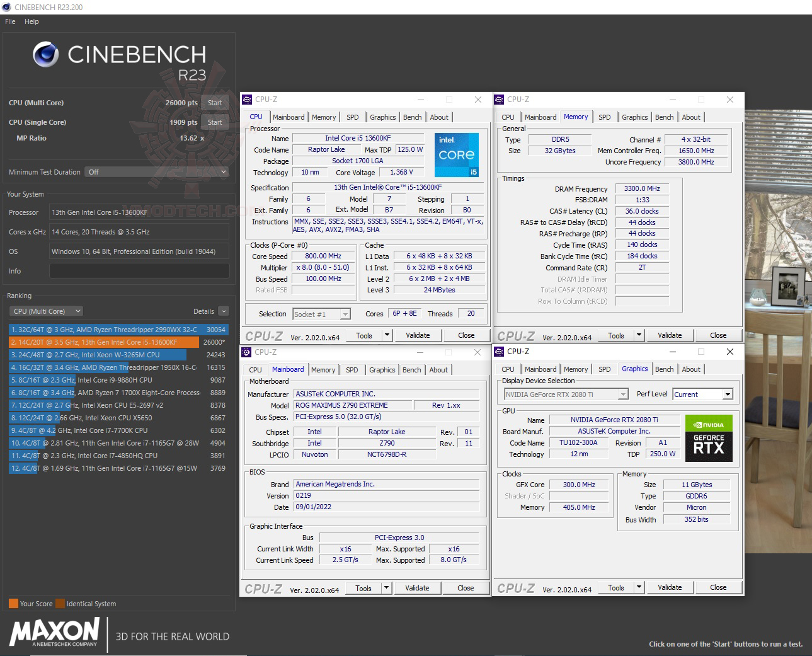Click the Intel Core i5 logo badge

click(457, 154)
